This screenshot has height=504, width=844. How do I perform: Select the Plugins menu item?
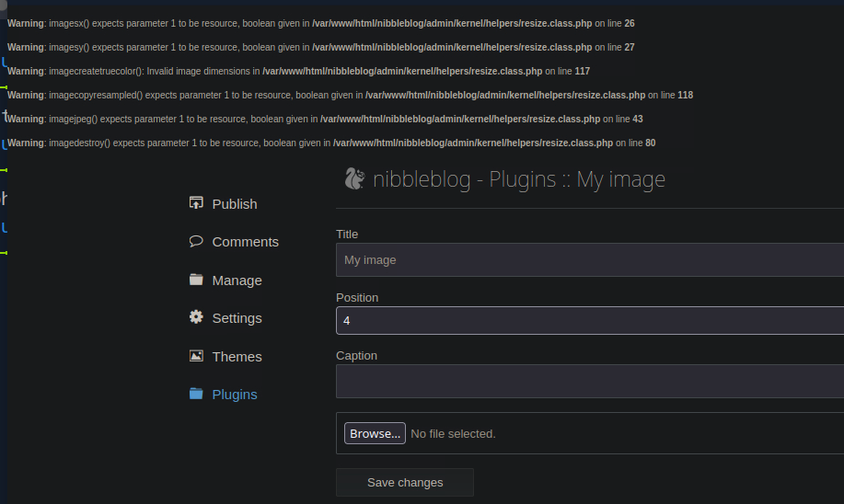pos(235,395)
